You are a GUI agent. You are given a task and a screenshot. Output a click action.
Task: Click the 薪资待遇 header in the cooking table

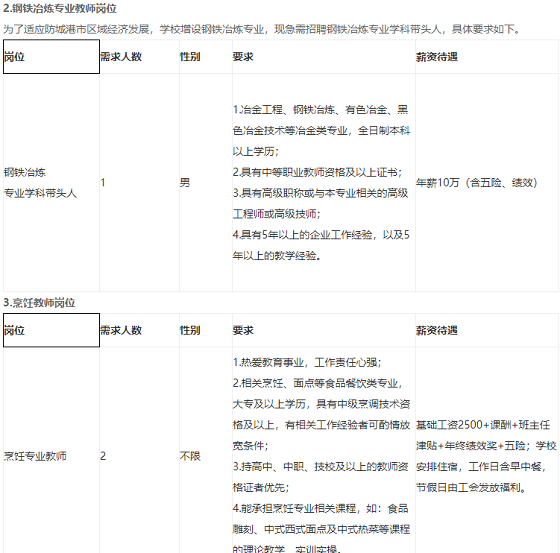click(x=487, y=330)
